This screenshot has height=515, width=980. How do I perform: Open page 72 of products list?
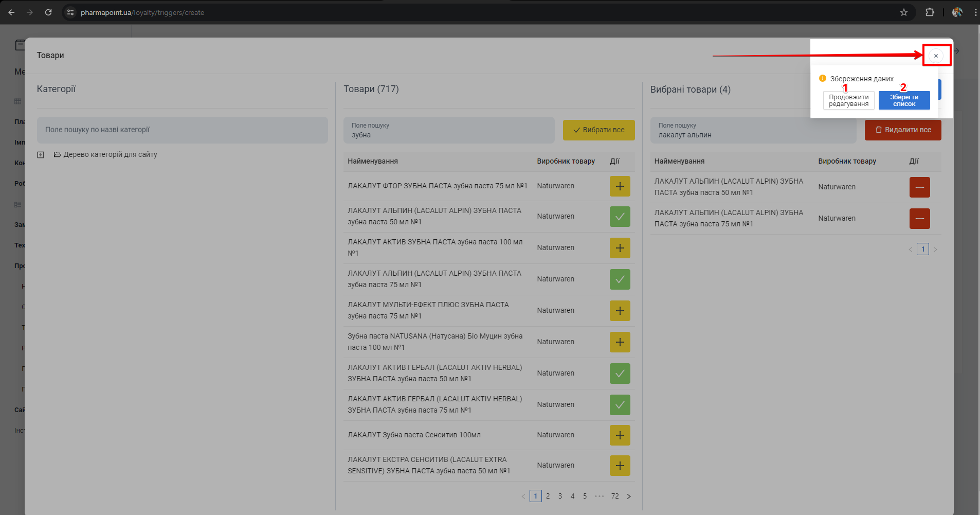pyautogui.click(x=615, y=496)
